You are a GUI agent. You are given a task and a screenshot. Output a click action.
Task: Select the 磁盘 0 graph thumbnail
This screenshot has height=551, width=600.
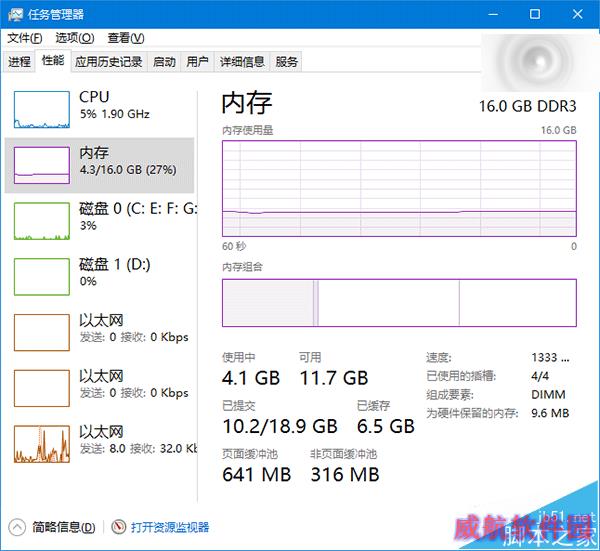pyautogui.click(x=42, y=221)
